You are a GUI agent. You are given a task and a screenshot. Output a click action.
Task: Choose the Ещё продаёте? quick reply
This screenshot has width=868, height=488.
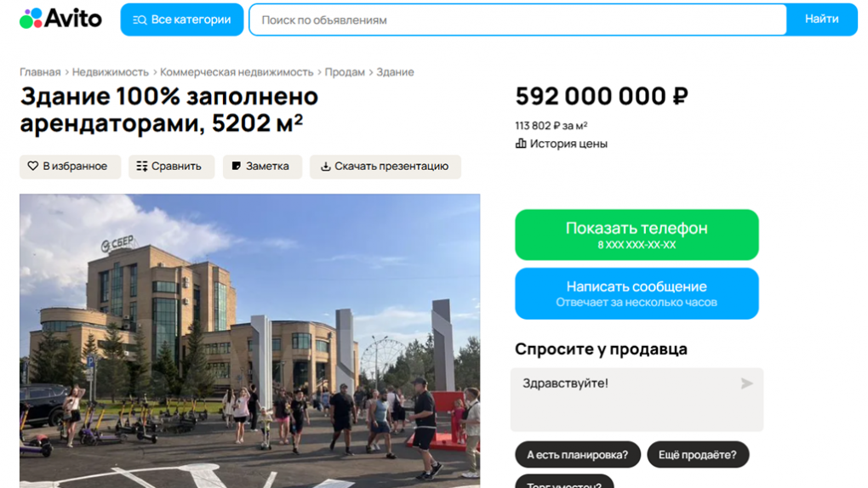coord(698,455)
